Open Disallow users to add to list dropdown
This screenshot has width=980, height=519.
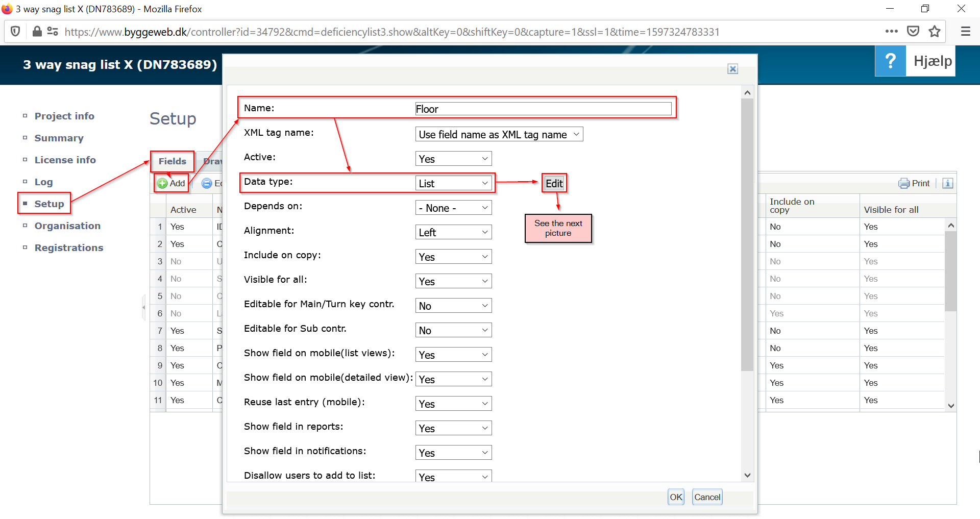[453, 476]
